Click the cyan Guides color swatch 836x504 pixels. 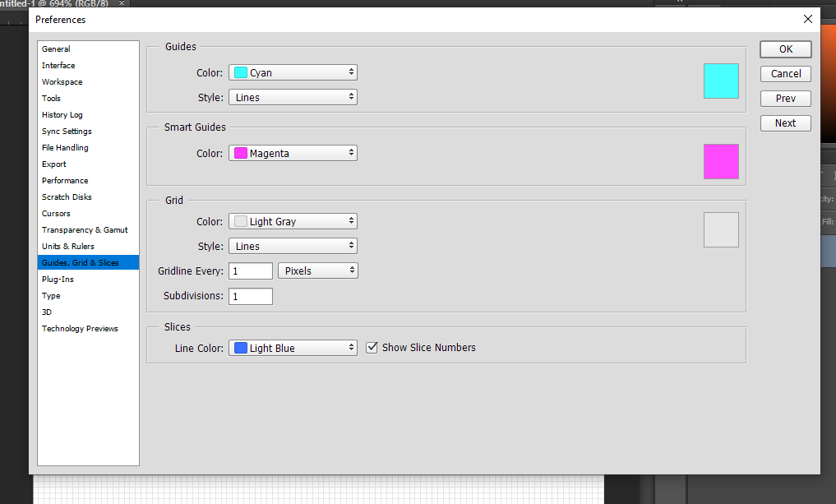click(x=722, y=81)
